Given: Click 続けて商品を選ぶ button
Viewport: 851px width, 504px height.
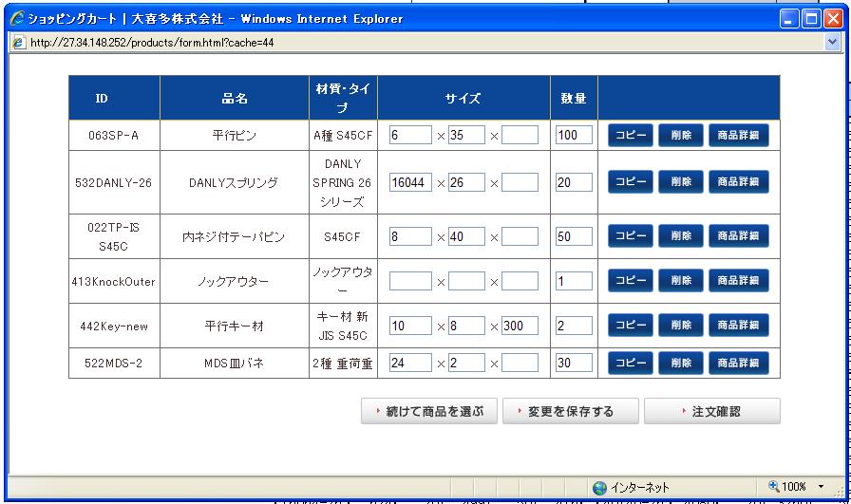Looking at the screenshot, I should [x=429, y=411].
